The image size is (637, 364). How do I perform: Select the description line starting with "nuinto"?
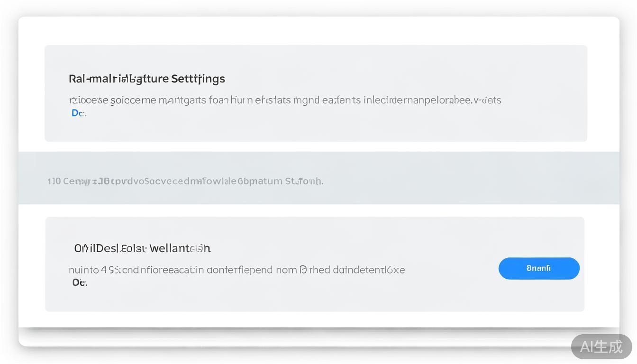point(237,270)
